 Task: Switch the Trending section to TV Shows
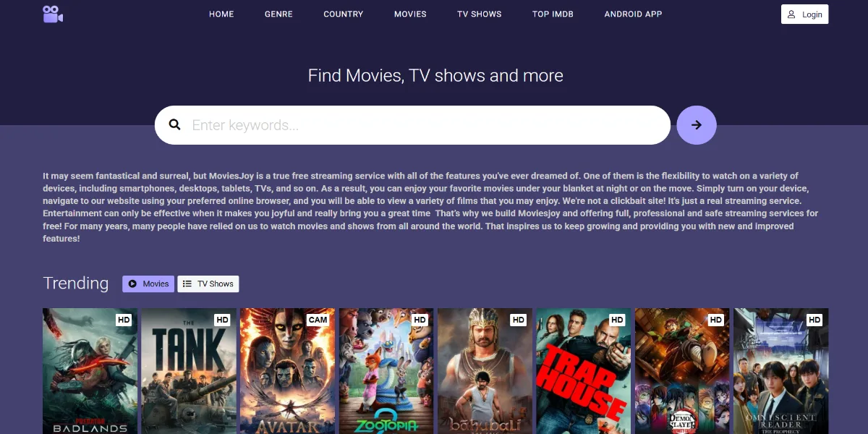pos(208,284)
